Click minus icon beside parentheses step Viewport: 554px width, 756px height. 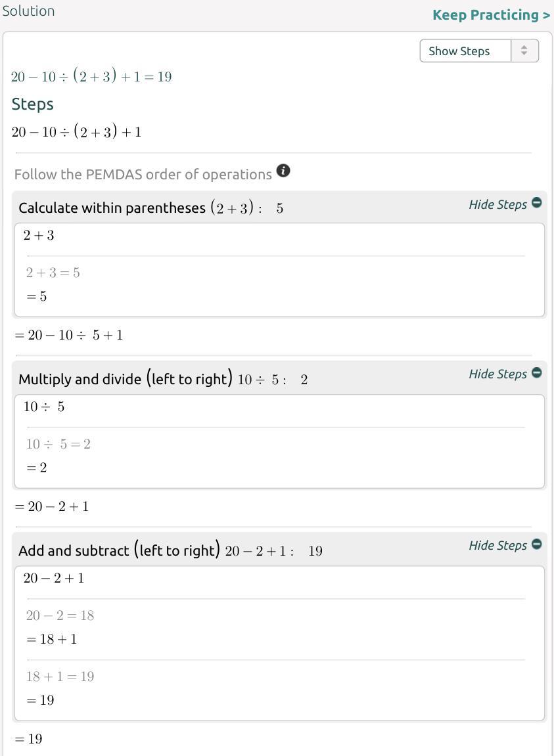pos(537,203)
